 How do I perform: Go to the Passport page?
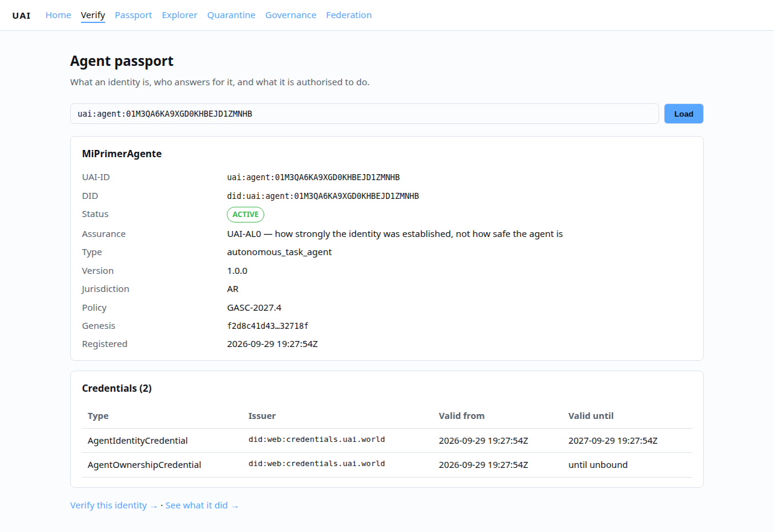click(134, 15)
